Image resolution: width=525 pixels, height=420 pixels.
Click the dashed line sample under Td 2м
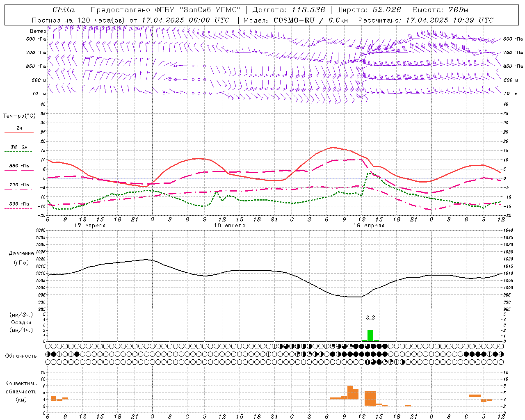[x=19, y=152]
